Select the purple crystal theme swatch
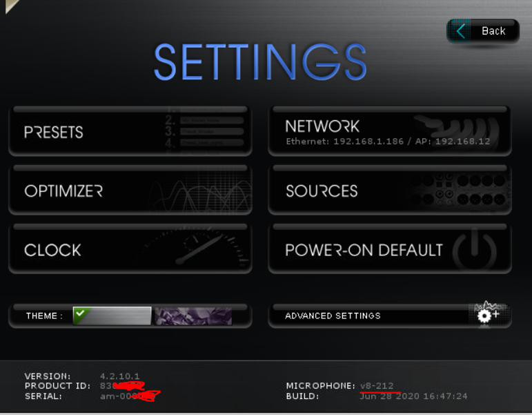Screen dimensions: 532x415 point(193,316)
